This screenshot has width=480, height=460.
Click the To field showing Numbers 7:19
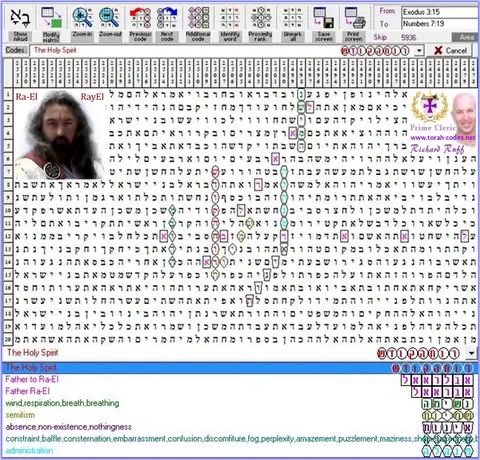[439, 24]
